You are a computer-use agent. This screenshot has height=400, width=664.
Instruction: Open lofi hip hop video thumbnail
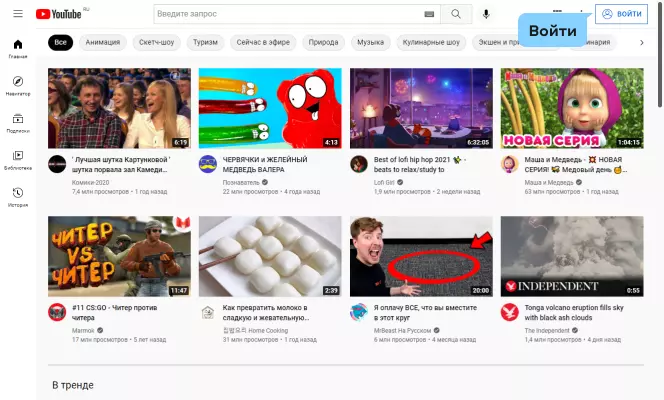pos(421,108)
